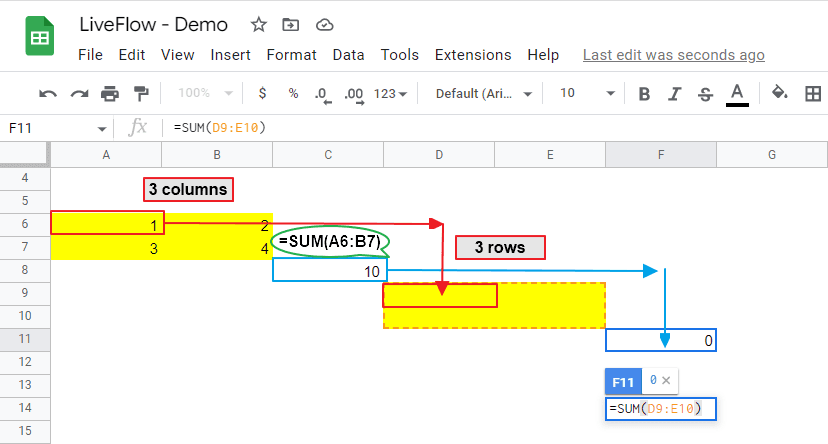The height and width of the screenshot is (444, 828).
Task: Select column A header
Action: point(106,155)
